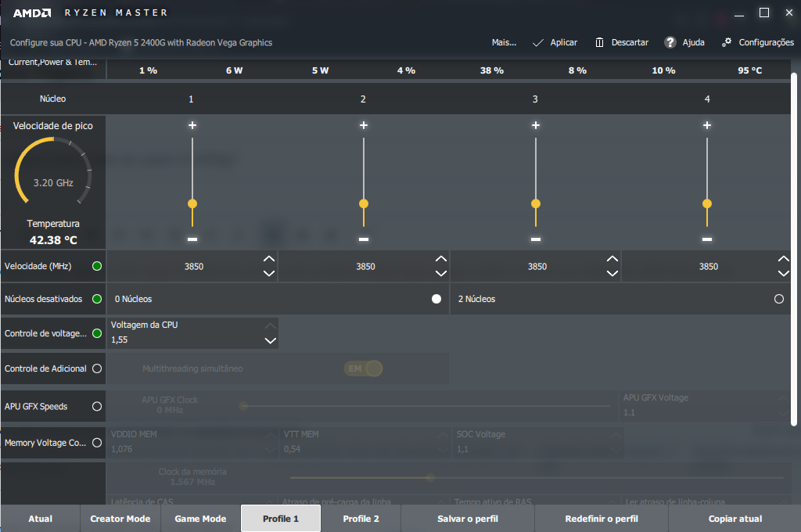This screenshot has width=801, height=532.
Task: Click the Configurações gear icon
Action: tap(727, 42)
